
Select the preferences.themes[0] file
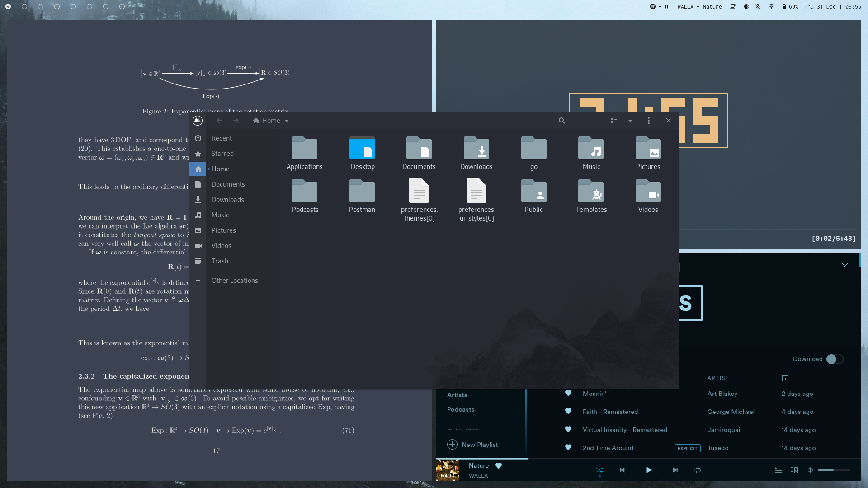click(419, 200)
